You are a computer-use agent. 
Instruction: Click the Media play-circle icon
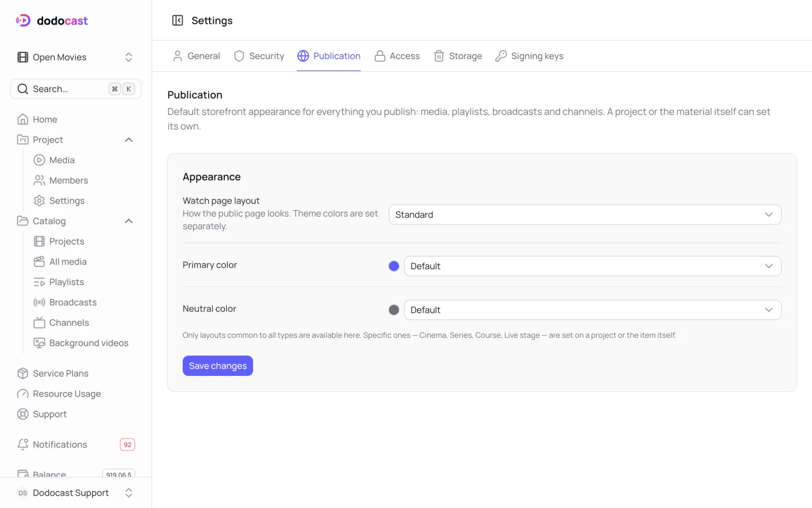[39, 160]
